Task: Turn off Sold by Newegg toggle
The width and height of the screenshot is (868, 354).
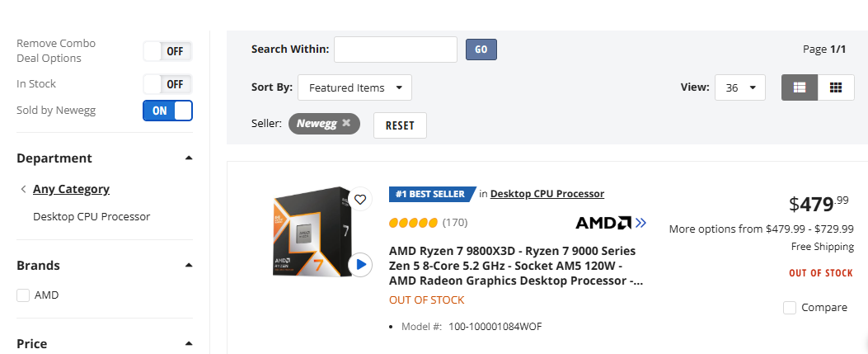Action: (x=167, y=110)
